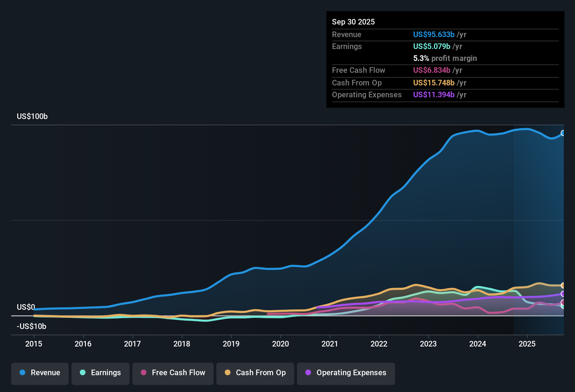This screenshot has height=392, width=575.
Task: Click the Cash From Op endpoint marker
Action: tap(563, 286)
